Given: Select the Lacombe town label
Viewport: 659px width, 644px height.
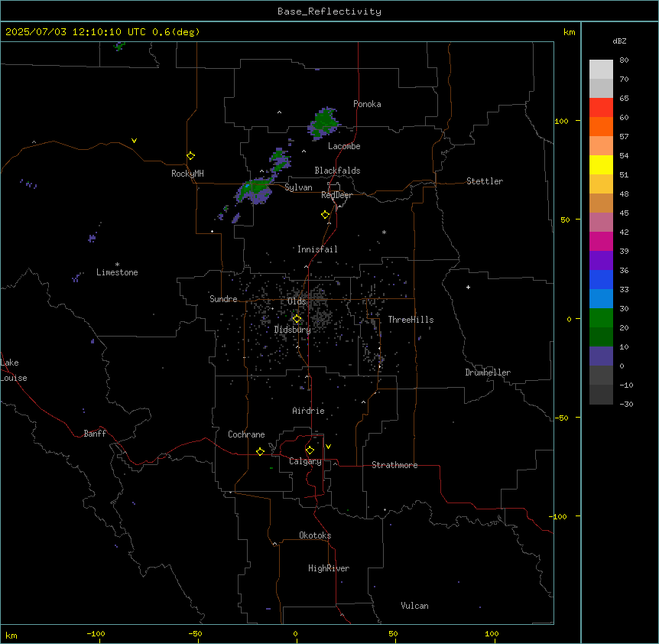Looking at the screenshot, I should [344, 146].
